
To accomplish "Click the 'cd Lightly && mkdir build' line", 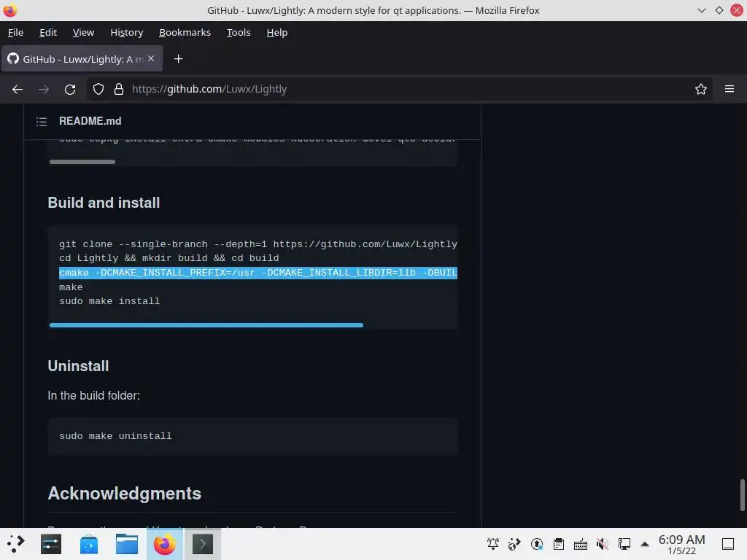I will coord(169,258).
